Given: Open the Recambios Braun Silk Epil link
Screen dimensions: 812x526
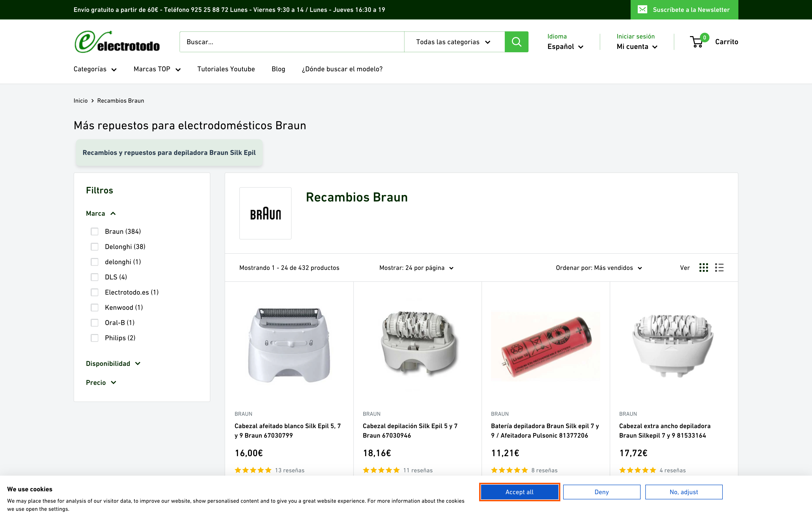Looking at the screenshot, I should [x=169, y=153].
